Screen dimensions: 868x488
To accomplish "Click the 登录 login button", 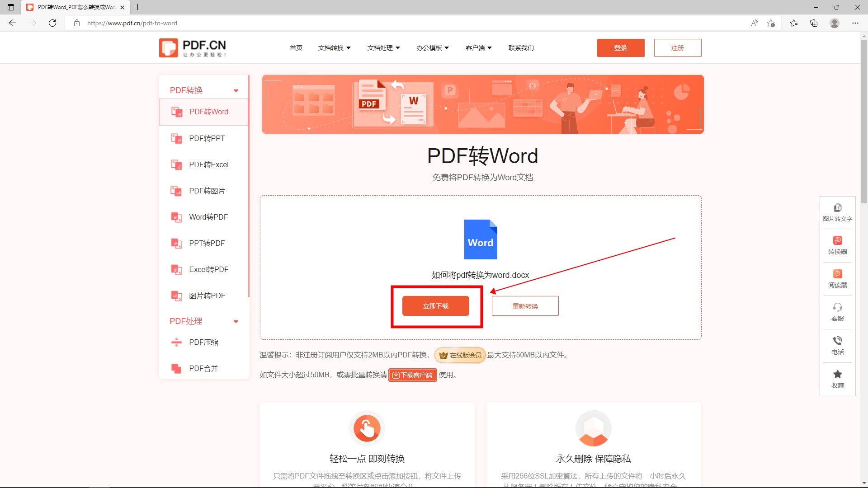I will [x=621, y=48].
